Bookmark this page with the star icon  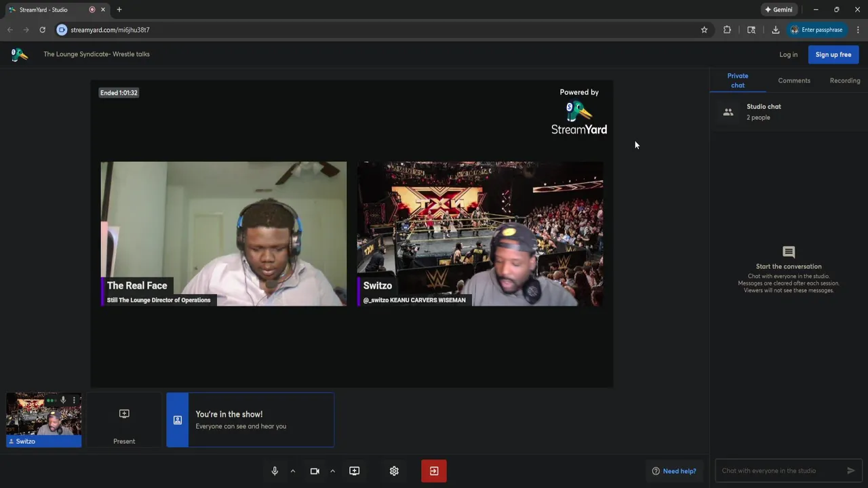[x=704, y=30]
